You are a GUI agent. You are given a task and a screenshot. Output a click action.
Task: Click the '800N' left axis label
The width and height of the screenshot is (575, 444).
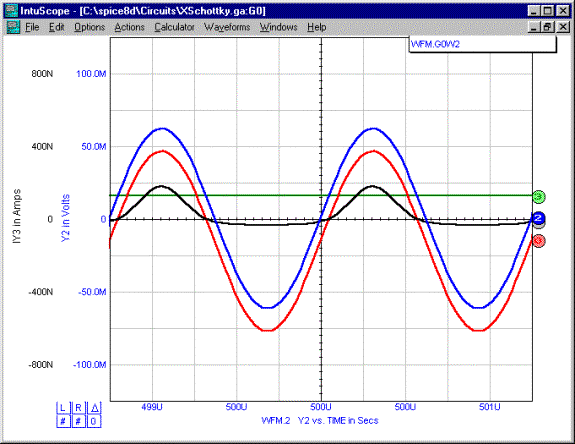tap(42, 74)
